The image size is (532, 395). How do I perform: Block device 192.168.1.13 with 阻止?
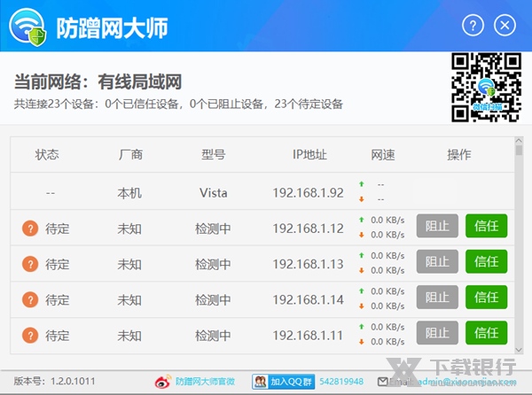point(437,261)
